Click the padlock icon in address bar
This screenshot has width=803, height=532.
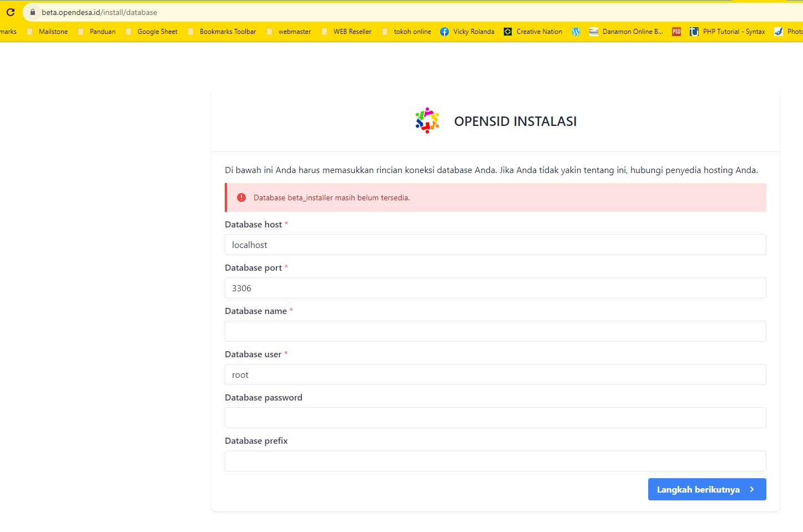(x=32, y=12)
